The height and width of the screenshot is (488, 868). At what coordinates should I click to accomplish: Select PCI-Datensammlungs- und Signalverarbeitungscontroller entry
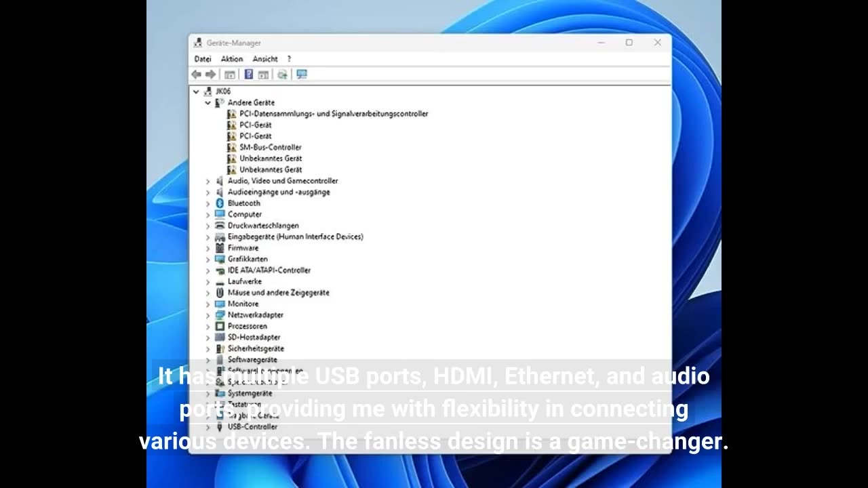pyautogui.click(x=334, y=114)
